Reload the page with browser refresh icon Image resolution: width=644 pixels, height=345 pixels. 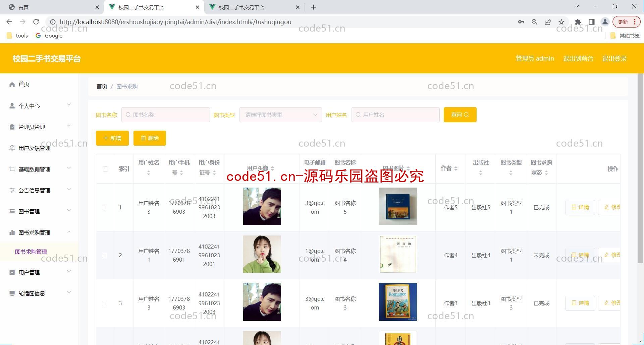coord(36,22)
